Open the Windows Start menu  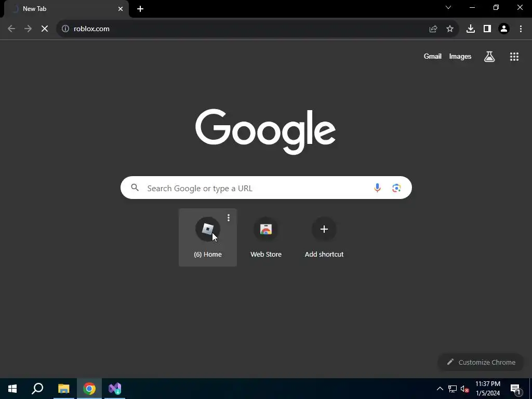click(12, 389)
